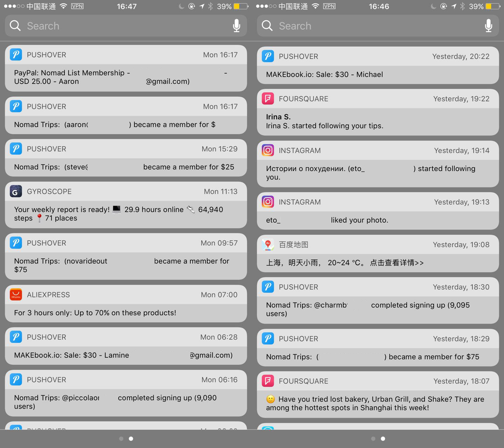Tap the steve became a member for $25 message
The width and height of the screenshot is (504, 448).
124,167
